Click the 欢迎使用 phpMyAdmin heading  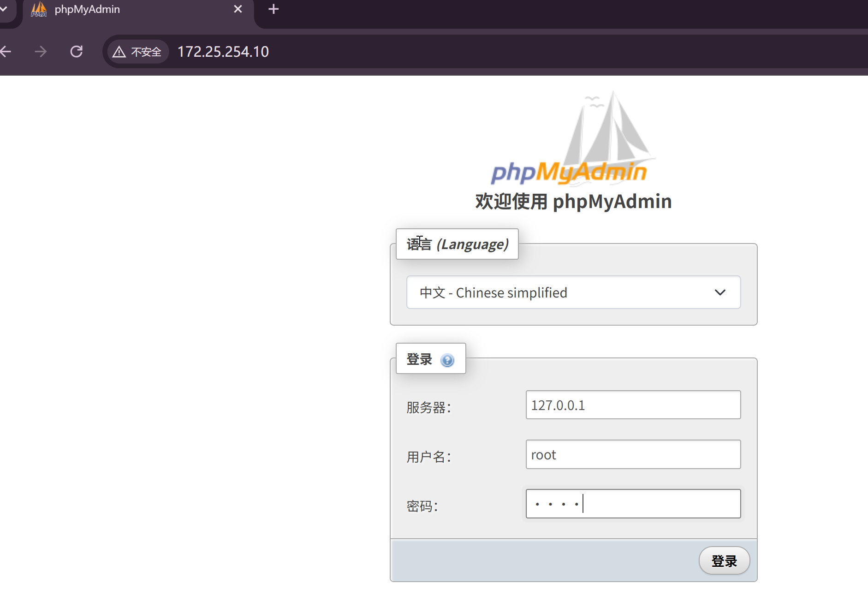point(573,202)
